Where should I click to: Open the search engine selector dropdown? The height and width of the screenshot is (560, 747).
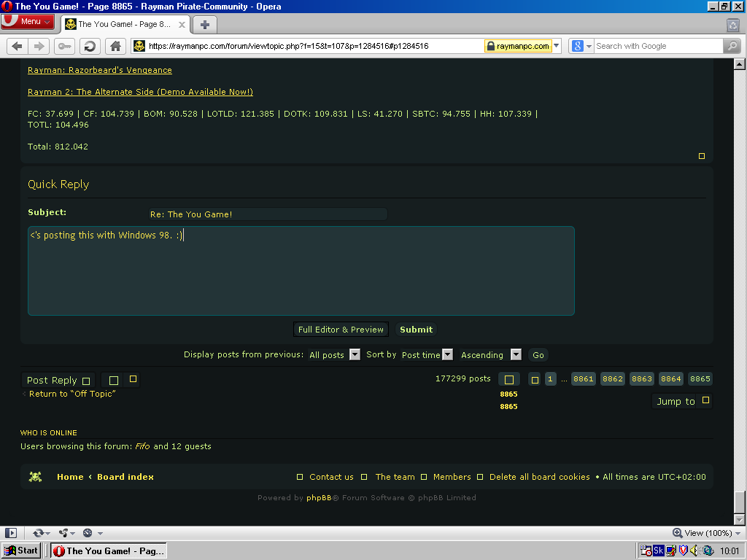pyautogui.click(x=581, y=46)
